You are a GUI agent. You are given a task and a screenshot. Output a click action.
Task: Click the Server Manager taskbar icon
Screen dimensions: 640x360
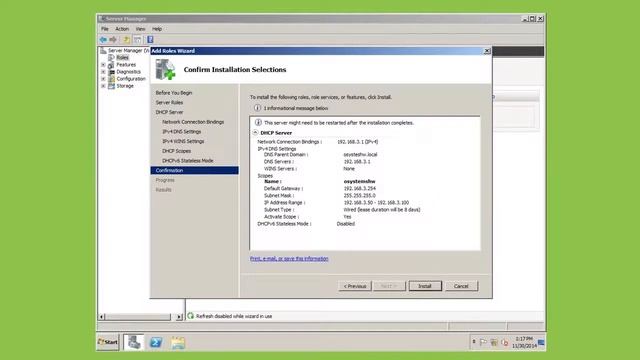(x=133, y=342)
